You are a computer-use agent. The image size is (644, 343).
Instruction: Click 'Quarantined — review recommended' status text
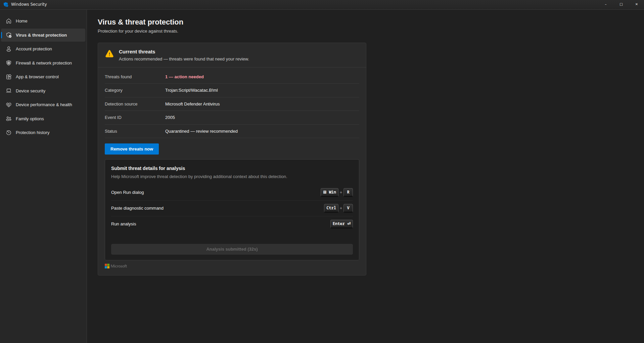[201, 131]
